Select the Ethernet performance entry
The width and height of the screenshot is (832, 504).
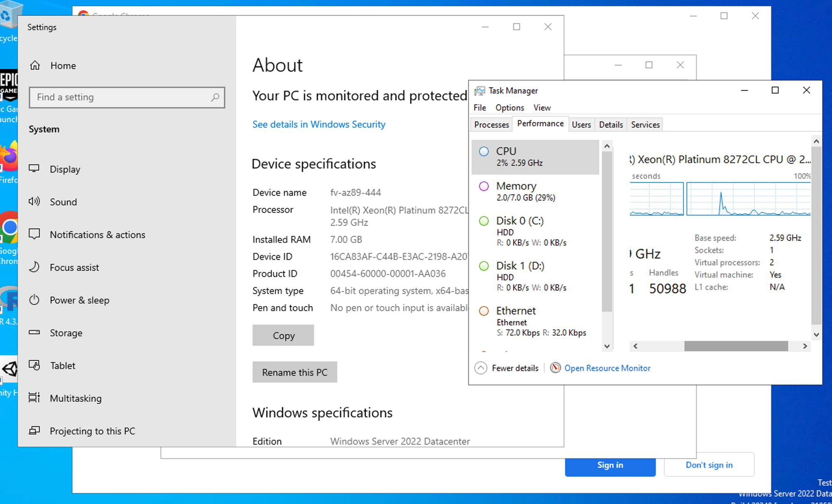pos(535,321)
